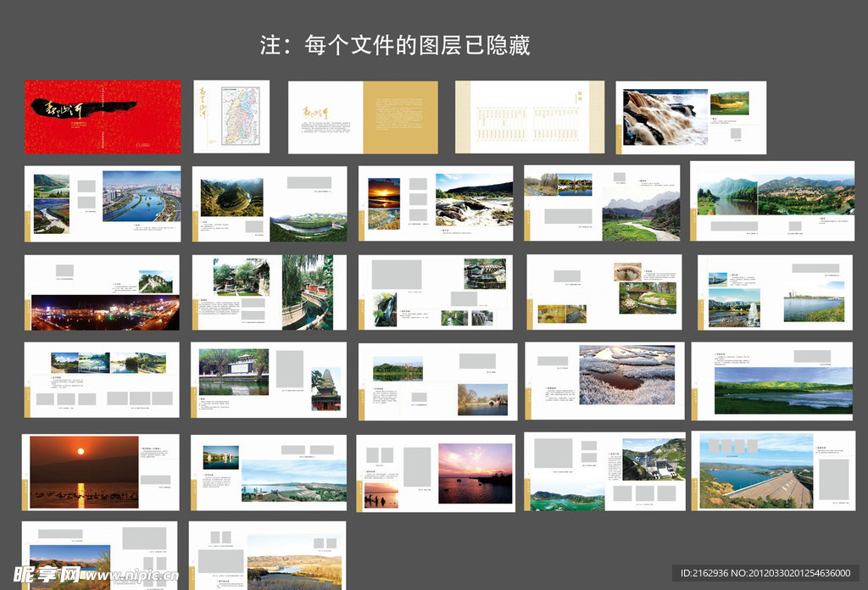Open the night city panorama spread
Image resolution: width=868 pixels, height=590 pixels.
pyautogui.click(x=103, y=292)
